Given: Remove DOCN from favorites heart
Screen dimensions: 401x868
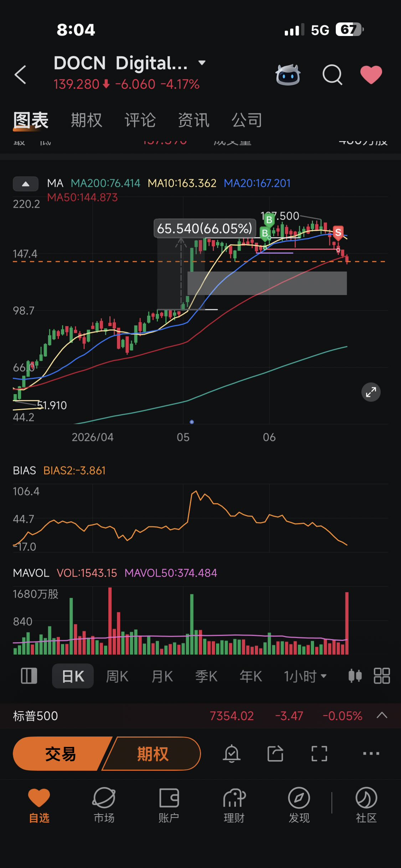Looking at the screenshot, I should 371,75.
